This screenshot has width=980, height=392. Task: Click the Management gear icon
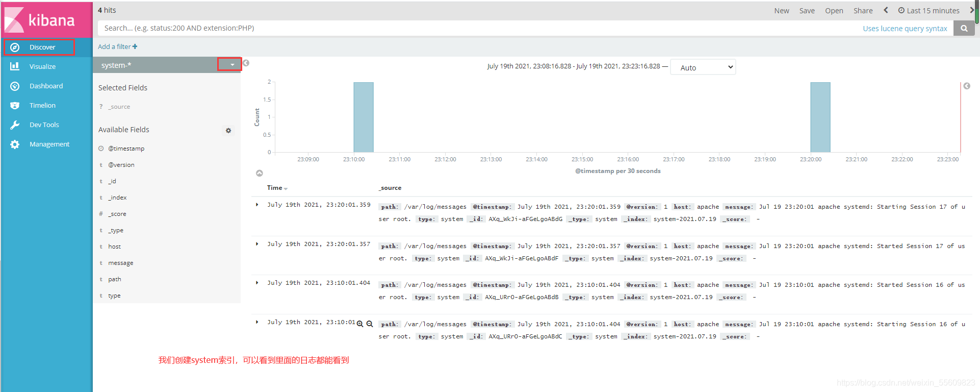(x=15, y=144)
